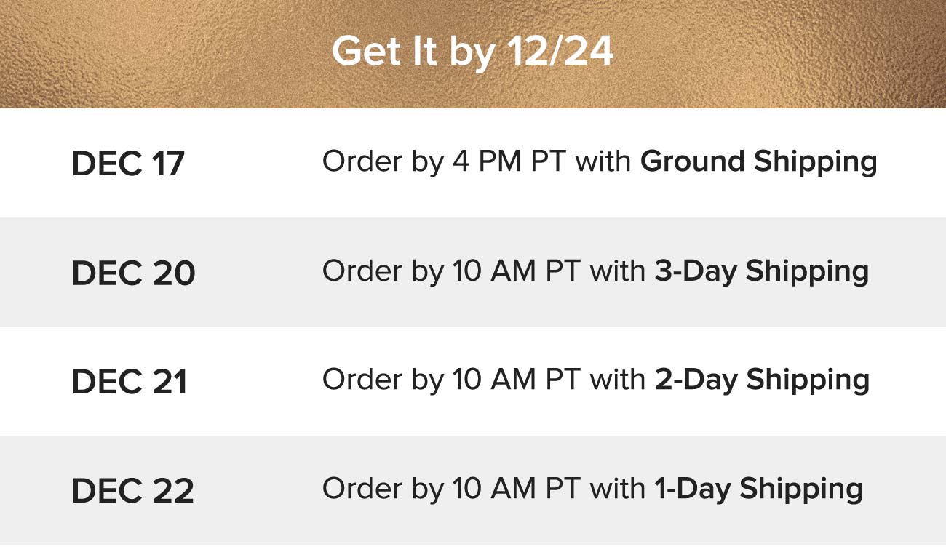Click the '12/24' date in the banner
Screen dimensions: 946x560
click(560, 52)
